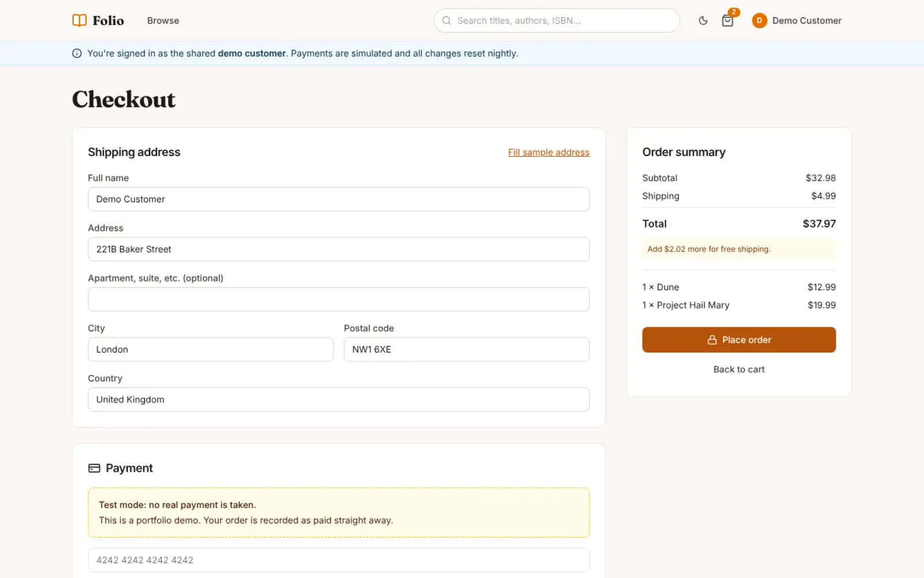
Task: Click the City input field
Action: coord(210,350)
